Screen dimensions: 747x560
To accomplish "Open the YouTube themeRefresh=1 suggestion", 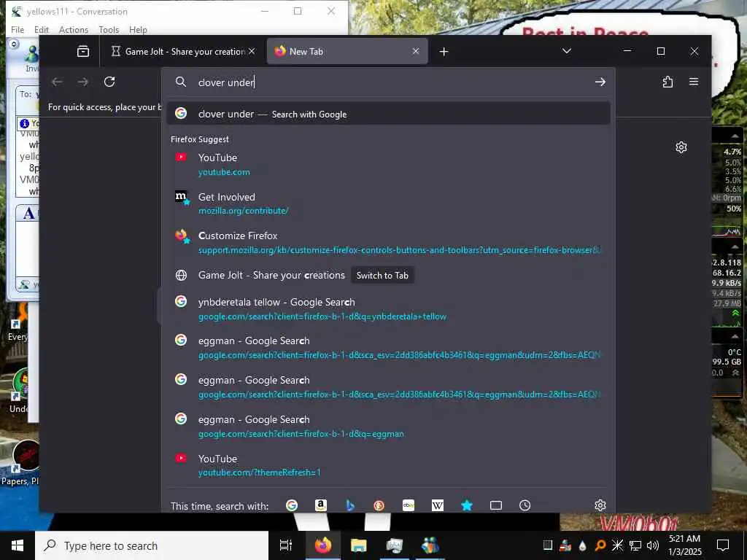I will [x=388, y=465].
